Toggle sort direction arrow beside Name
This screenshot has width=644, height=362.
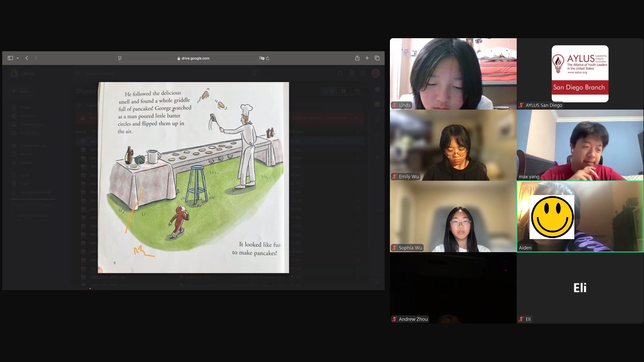point(94,131)
